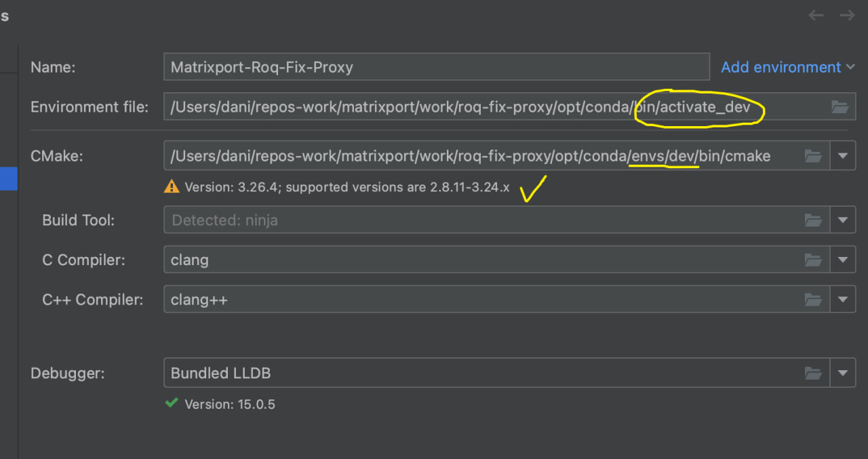Browse for Environment file via folder icon

tap(840, 106)
